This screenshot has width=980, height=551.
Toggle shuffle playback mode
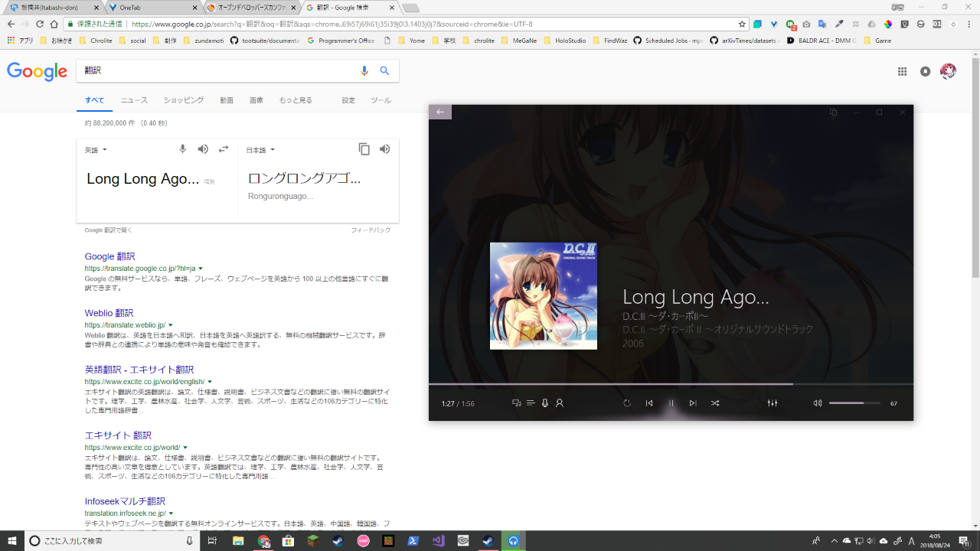pos(715,403)
